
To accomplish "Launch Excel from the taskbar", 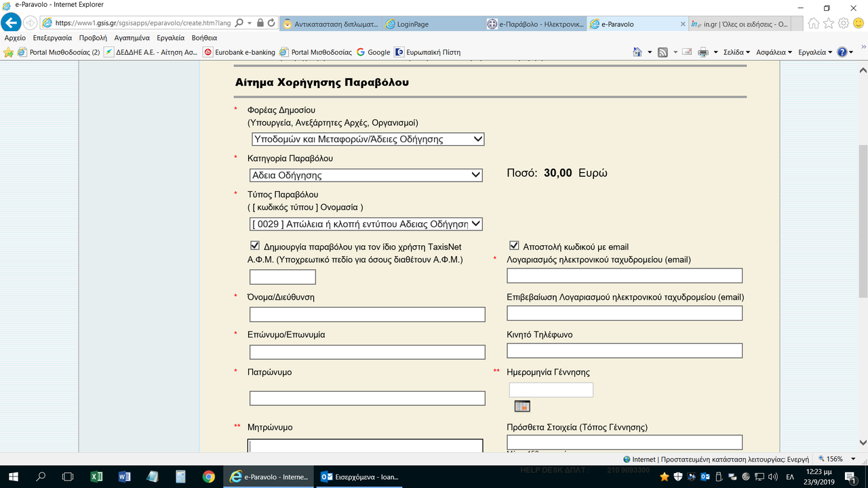I will pyautogui.click(x=96, y=476).
